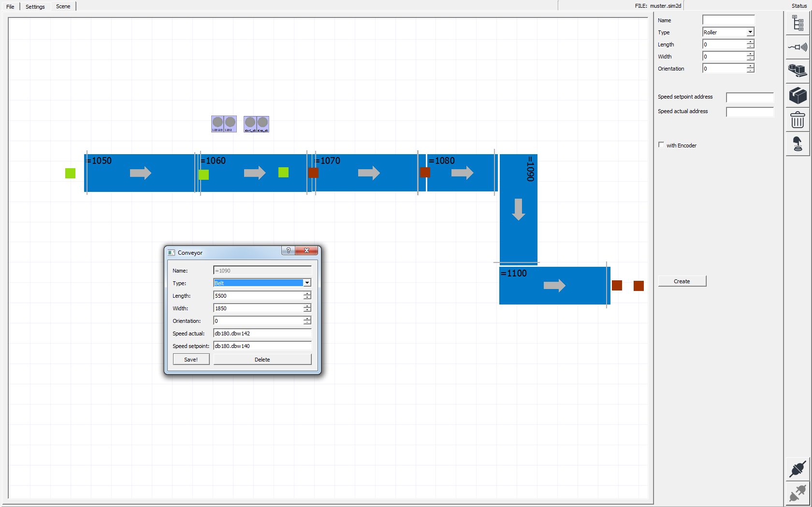Increase Orientation stepper in right panel
Screen dimensions: 812x507
[x=750, y=66]
